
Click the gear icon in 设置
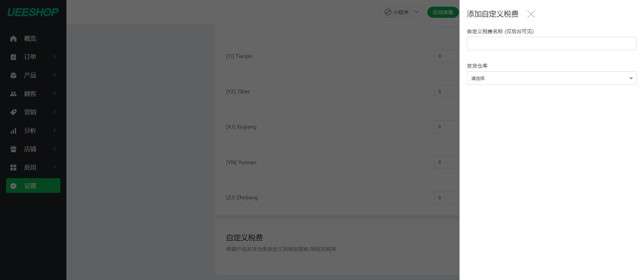click(x=13, y=186)
